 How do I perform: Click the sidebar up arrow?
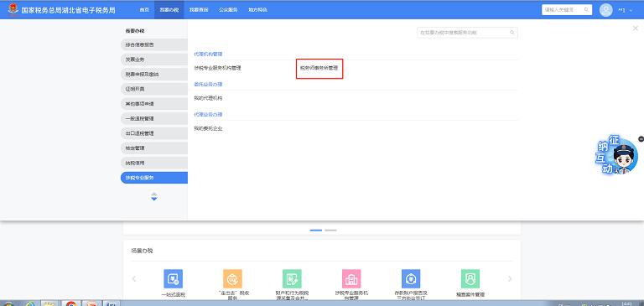[154, 194]
